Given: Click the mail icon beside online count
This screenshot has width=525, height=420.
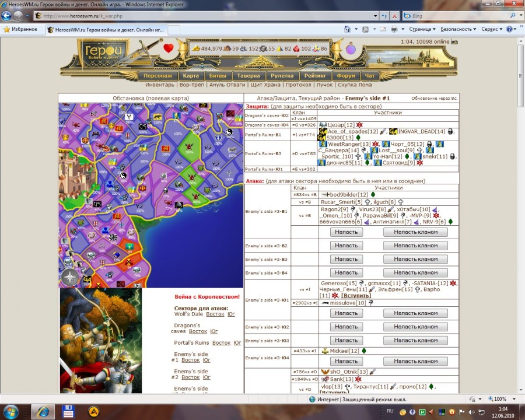Looking at the screenshot, I should coord(454,42).
